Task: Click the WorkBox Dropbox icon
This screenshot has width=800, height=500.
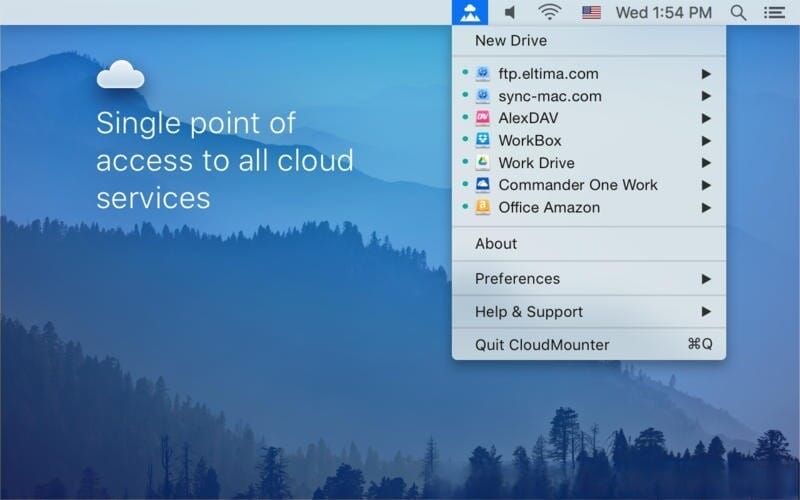Action: click(483, 140)
